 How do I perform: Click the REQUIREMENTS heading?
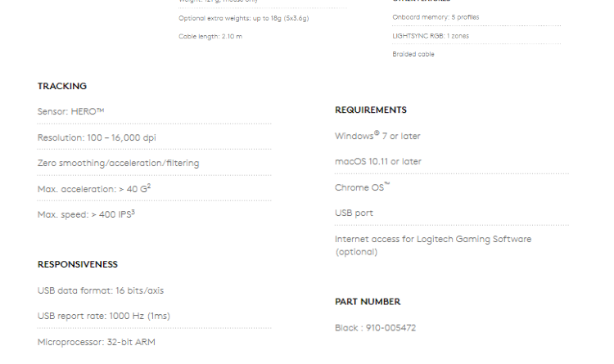[371, 110]
